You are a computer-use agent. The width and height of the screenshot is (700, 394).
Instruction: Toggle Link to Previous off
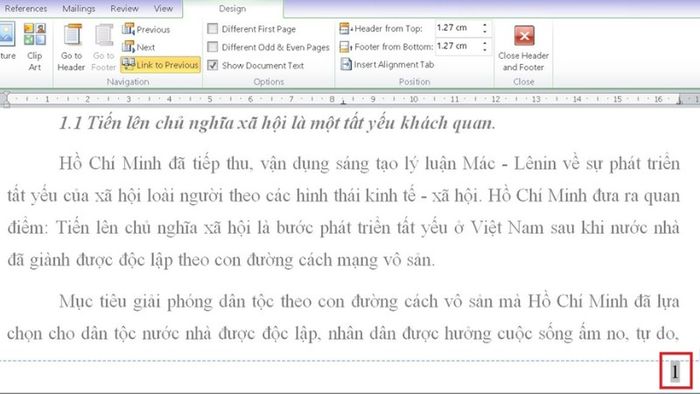click(x=160, y=65)
